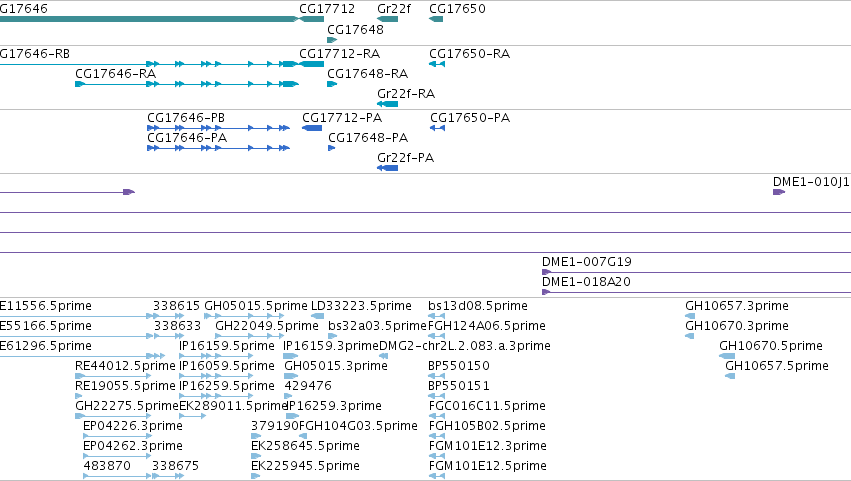Click the CG17712 gene label
Screen dimensions: 851x481
pos(327,9)
